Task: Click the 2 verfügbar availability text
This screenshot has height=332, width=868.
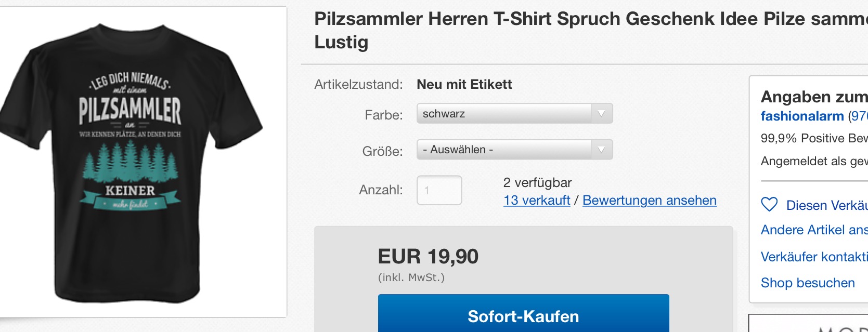Action: tap(537, 182)
